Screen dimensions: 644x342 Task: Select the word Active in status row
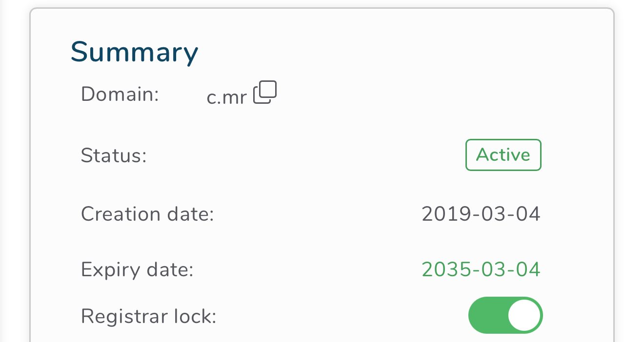point(503,155)
